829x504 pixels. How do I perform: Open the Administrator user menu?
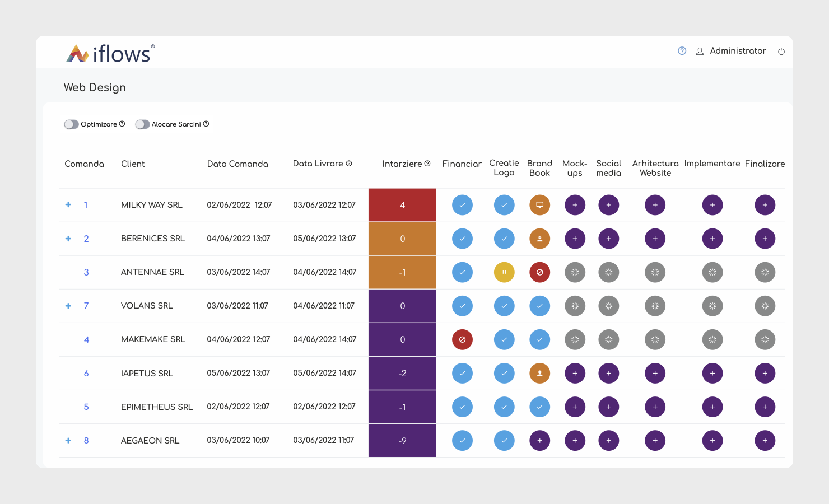point(738,51)
